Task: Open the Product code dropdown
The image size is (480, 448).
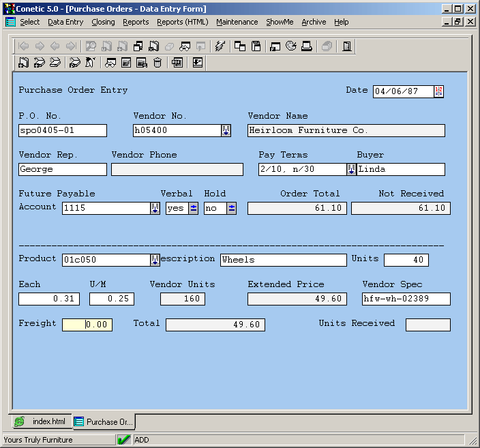Action: tap(155, 260)
